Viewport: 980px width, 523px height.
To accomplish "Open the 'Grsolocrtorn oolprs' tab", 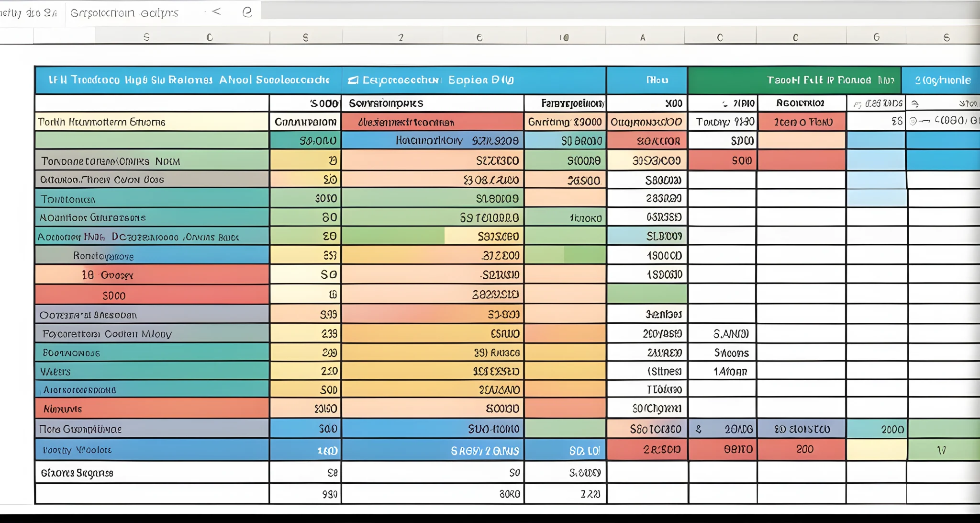I will coord(124,13).
